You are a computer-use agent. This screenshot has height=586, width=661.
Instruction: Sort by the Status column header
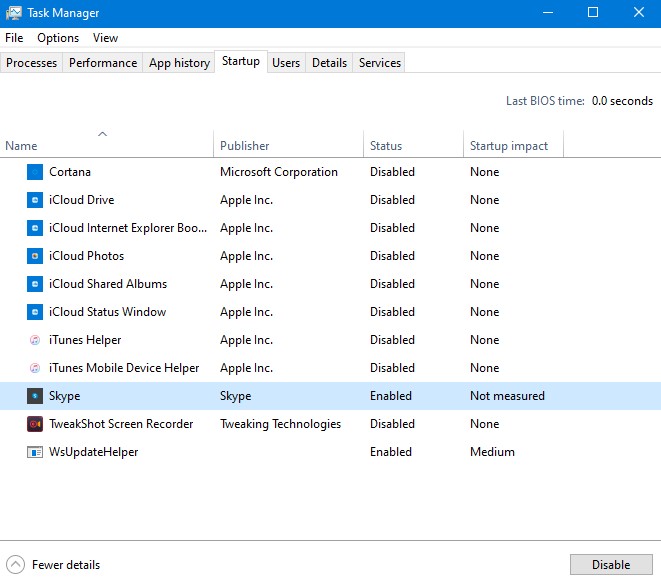(413, 144)
